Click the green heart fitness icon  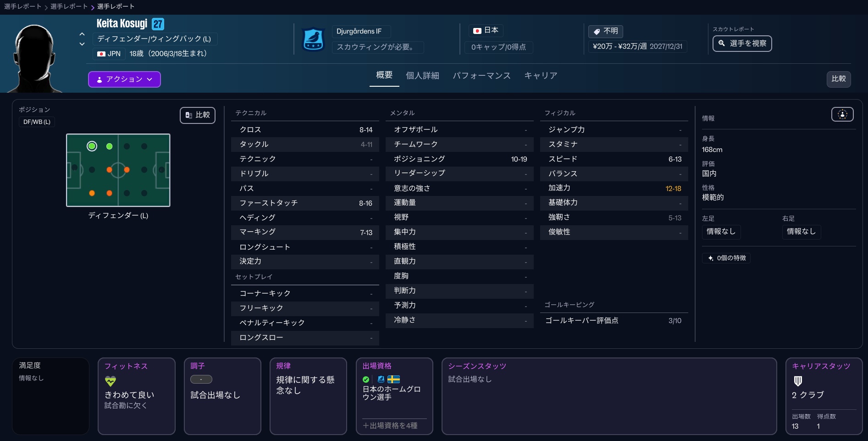111,381
